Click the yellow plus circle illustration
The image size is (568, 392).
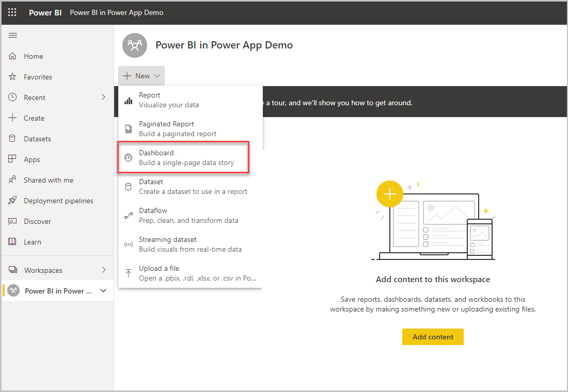[x=390, y=194]
